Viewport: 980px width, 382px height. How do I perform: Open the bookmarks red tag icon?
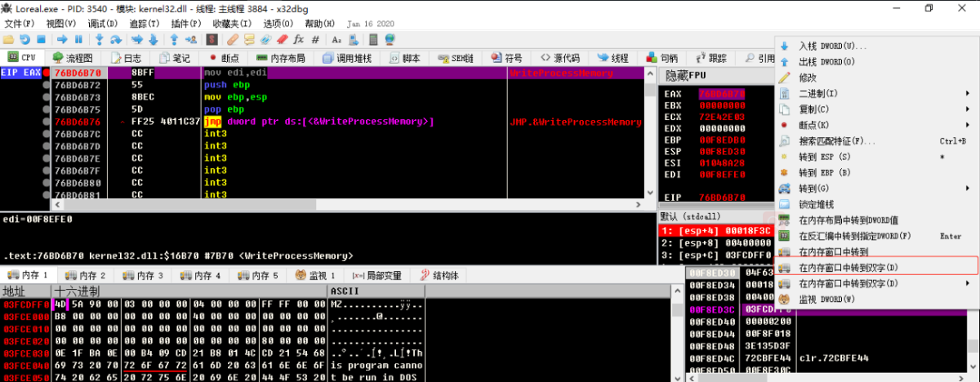pos(283,39)
